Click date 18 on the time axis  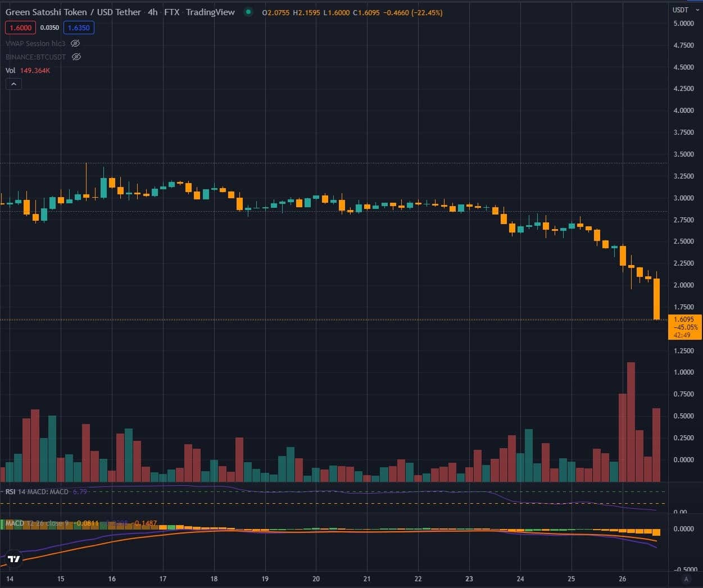[214, 578]
